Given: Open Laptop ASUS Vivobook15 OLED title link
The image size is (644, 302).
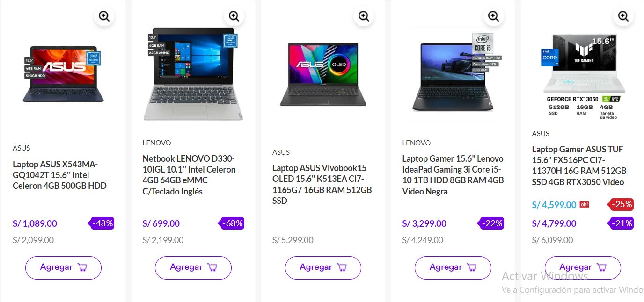Looking at the screenshot, I should 322,184.
